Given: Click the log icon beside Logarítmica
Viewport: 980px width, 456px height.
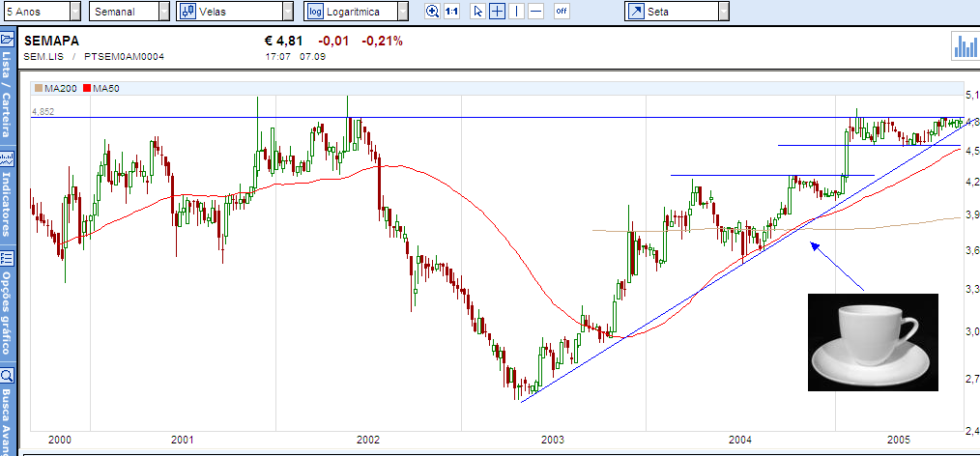Looking at the screenshot, I should tap(315, 11).
